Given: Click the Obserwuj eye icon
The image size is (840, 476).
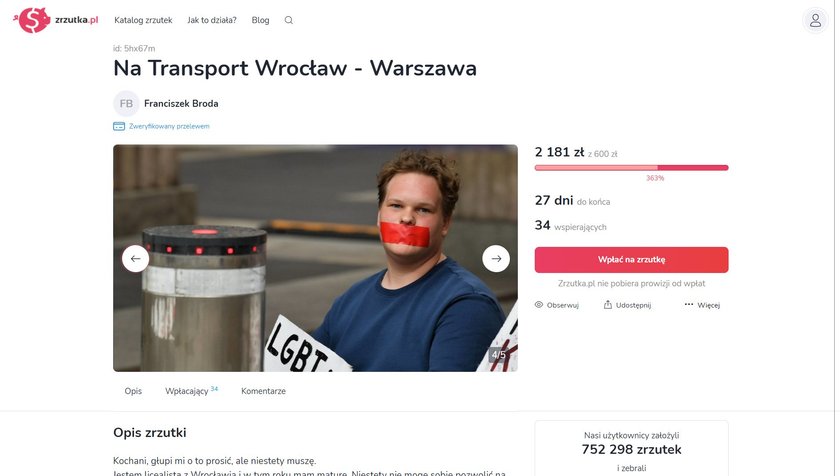Looking at the screenshot, I should [539, 305].
